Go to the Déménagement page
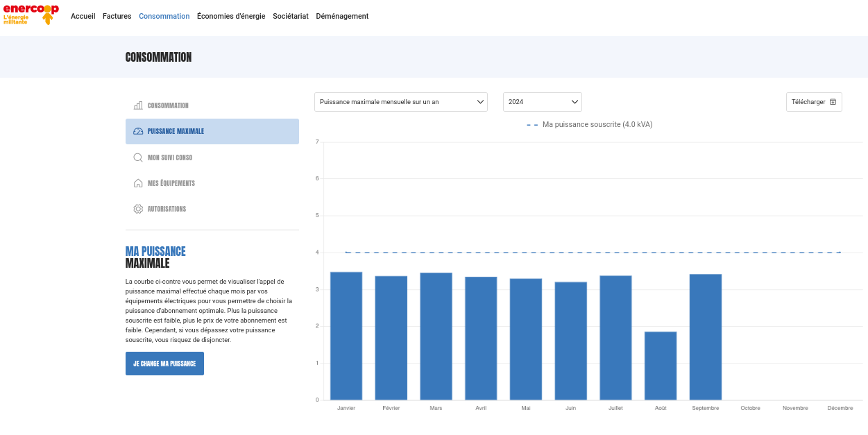 tap(342, 16)
